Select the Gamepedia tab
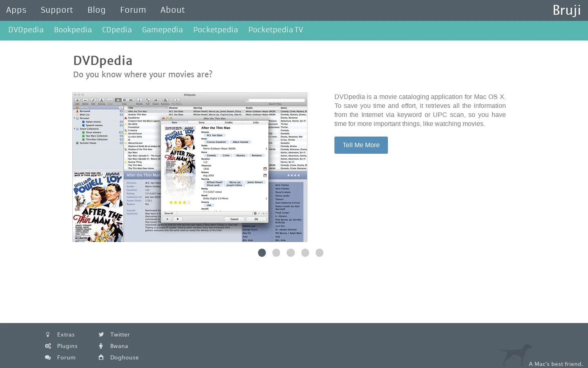Screen dimensions: 588x368 pyautogui.click(x=163, y=30)
